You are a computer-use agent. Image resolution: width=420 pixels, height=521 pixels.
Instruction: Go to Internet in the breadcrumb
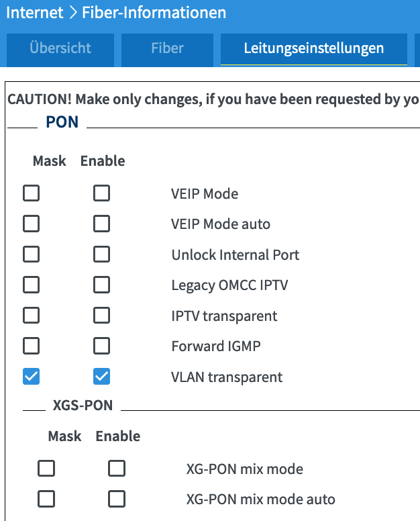click(x=34, y=13)
